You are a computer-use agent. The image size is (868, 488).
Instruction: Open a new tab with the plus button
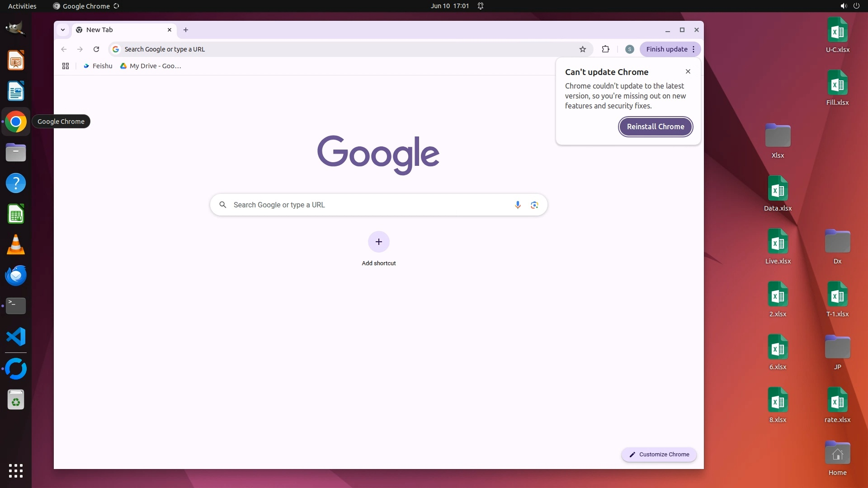point(186,30)
